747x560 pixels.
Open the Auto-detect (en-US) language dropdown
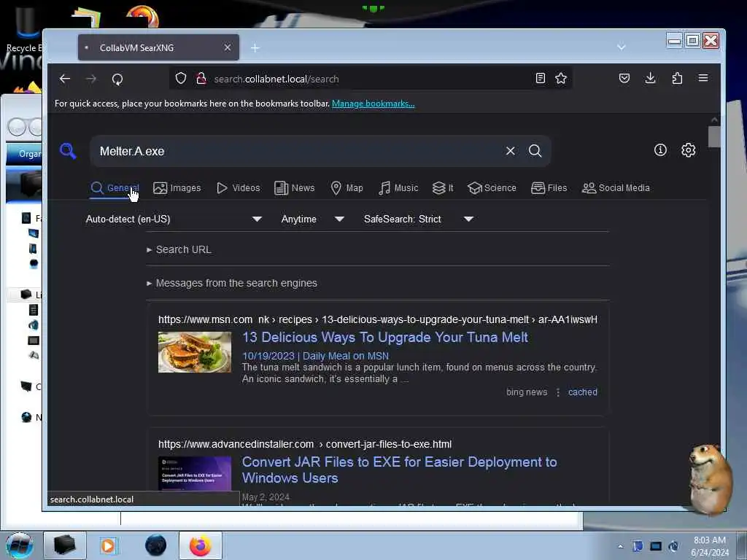point(174,219)
